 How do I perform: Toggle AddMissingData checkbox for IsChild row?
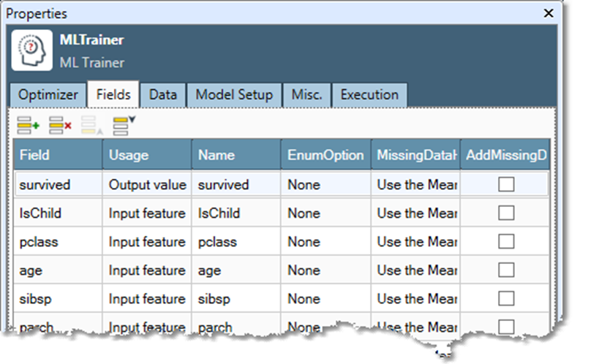coord(506,213)
